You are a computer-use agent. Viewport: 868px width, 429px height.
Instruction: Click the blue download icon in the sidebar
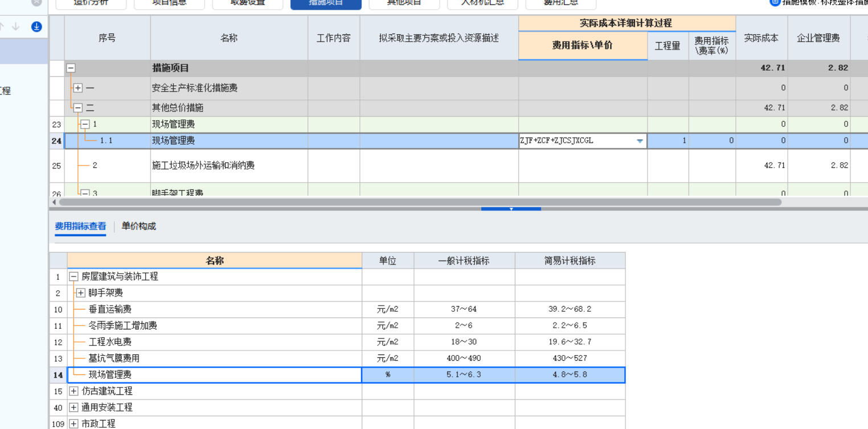(x=36, y=26)
